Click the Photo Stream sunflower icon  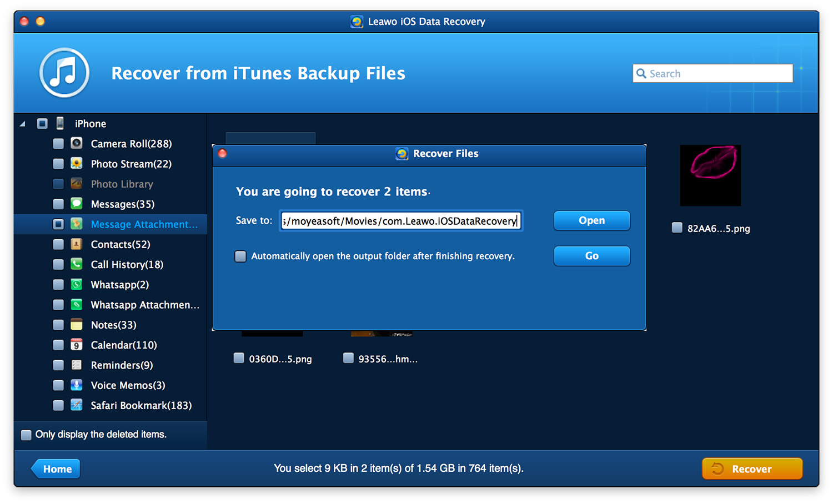click(77, 163)
